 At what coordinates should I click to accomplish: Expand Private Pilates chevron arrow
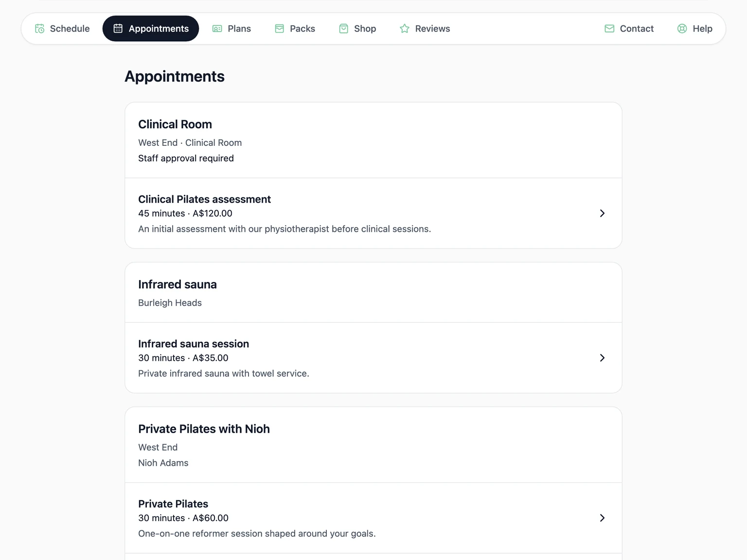[x=602, y=518]
